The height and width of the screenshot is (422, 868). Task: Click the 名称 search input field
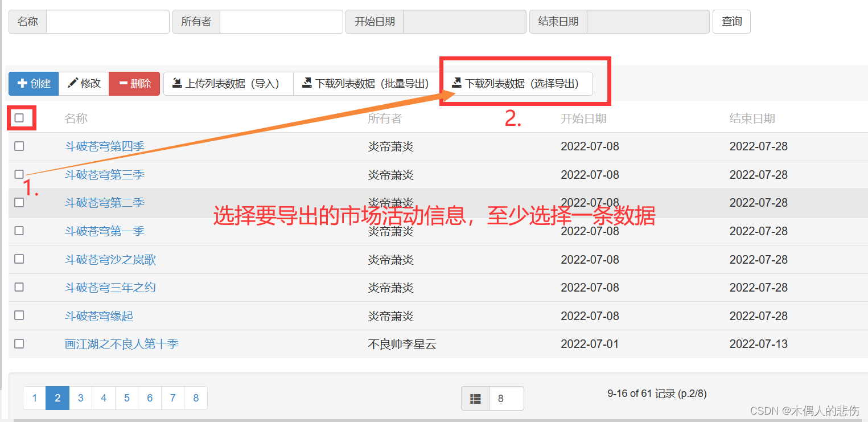(x=108, y=22)
